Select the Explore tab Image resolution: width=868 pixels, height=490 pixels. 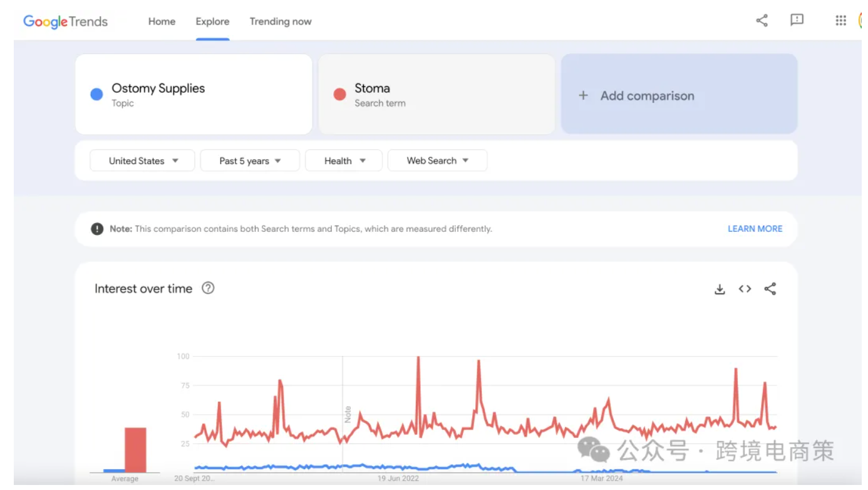click(212, 21)
